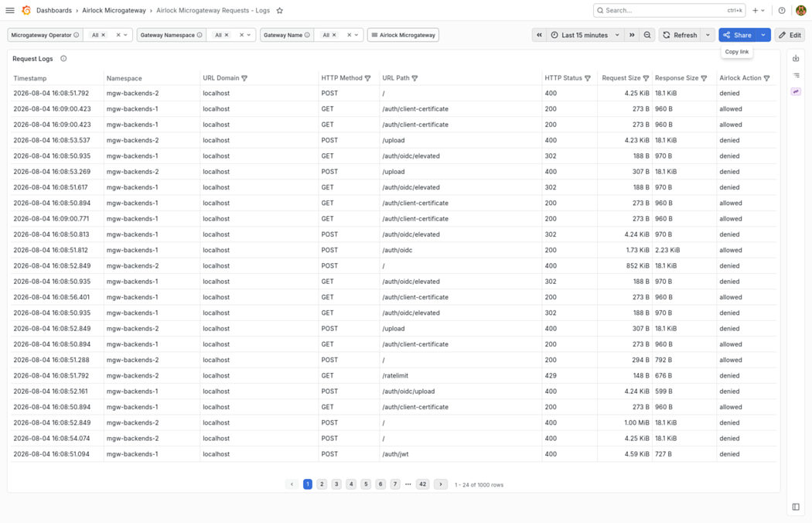This screenshot has width=812, height=523.
Task: Expand the Microgateway Operator dropdown
Action: click(x=125, y=36)
